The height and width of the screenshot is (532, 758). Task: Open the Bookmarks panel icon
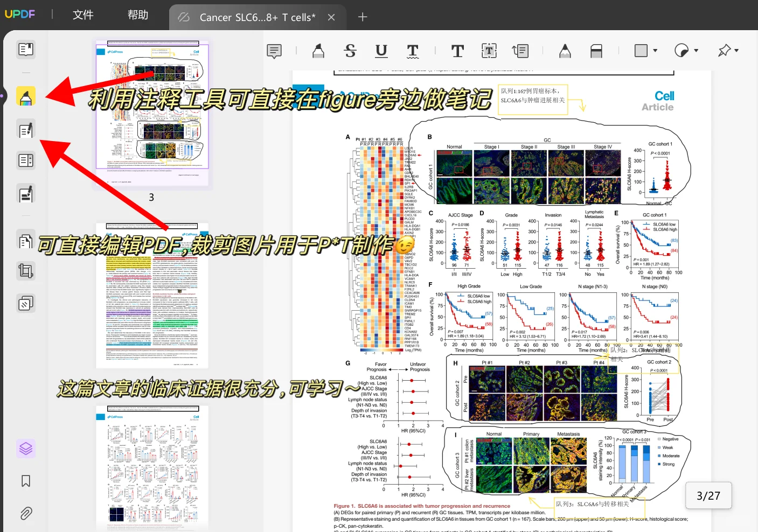click(x=26, y=481)
